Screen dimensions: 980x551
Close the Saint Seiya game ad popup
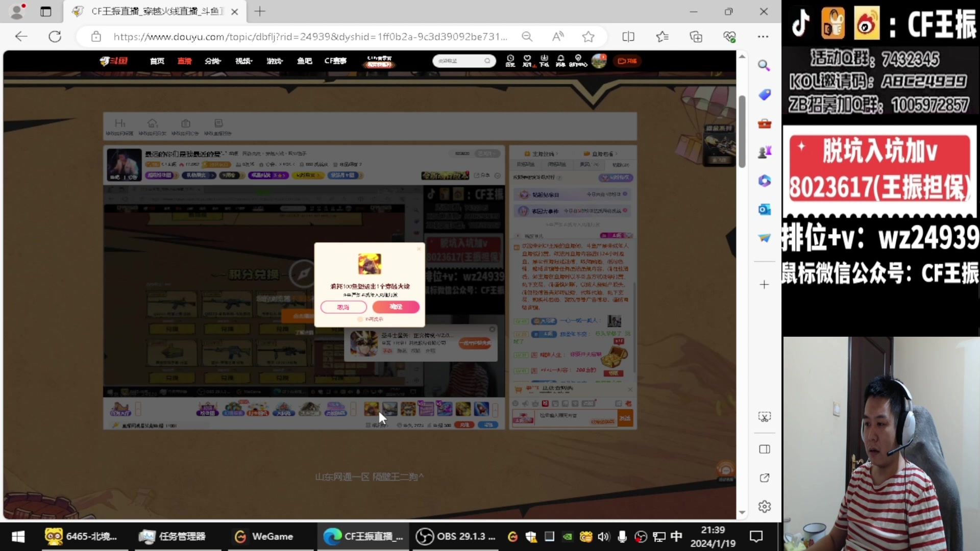click(492, 329)
